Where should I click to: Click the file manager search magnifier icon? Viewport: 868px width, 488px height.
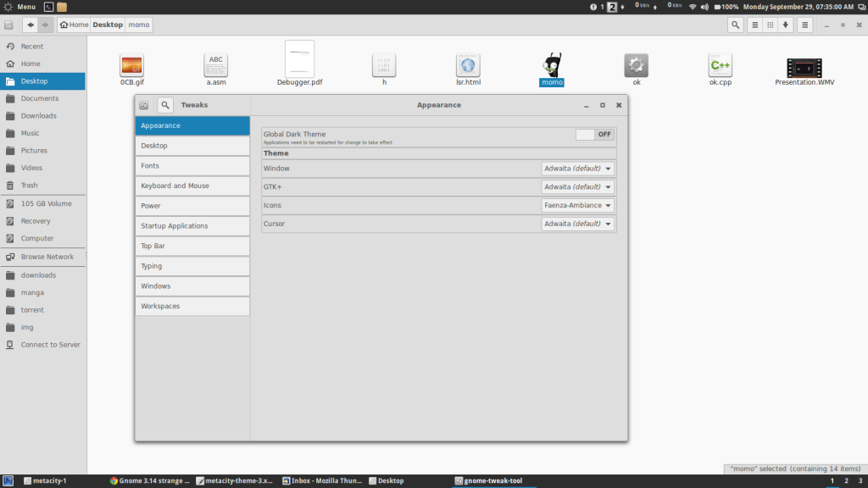[x=735, y=25]
